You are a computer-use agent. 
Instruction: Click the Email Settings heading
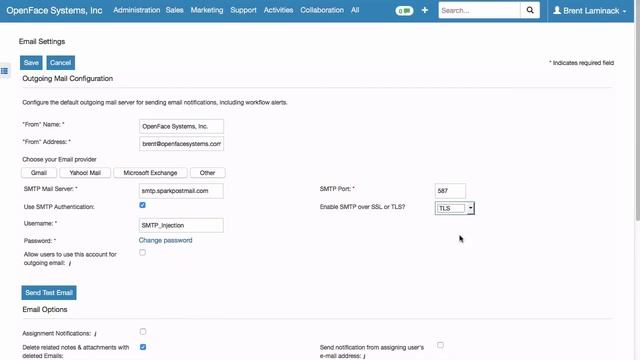point(42,42)
